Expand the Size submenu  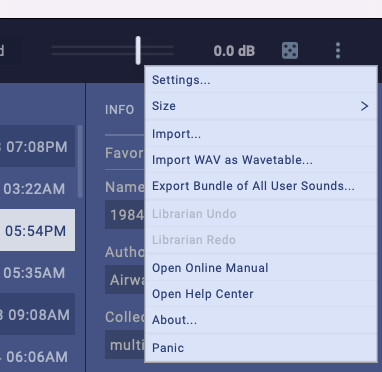coord(261,106)
